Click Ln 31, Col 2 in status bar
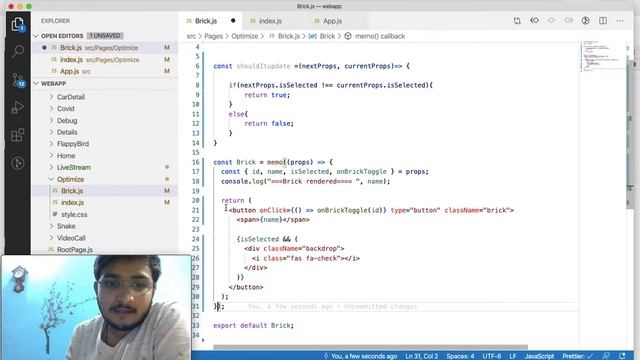 (422, 356)
